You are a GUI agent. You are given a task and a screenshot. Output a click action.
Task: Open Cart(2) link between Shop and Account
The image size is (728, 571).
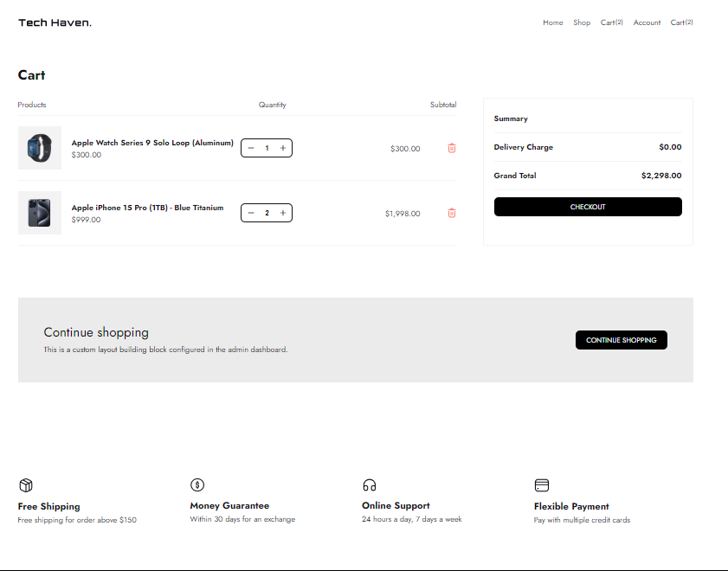(x=611, y=22)
